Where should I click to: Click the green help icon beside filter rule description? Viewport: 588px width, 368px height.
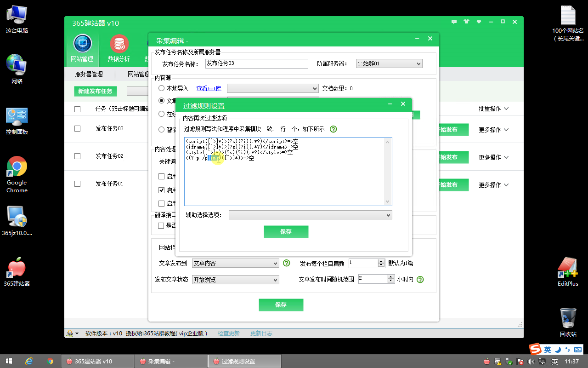point(334,129)
